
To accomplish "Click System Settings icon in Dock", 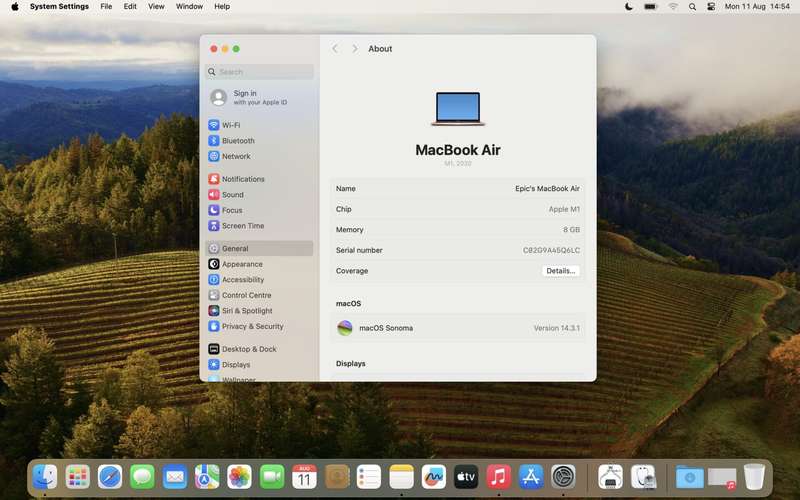I will (x=563, y=477).
